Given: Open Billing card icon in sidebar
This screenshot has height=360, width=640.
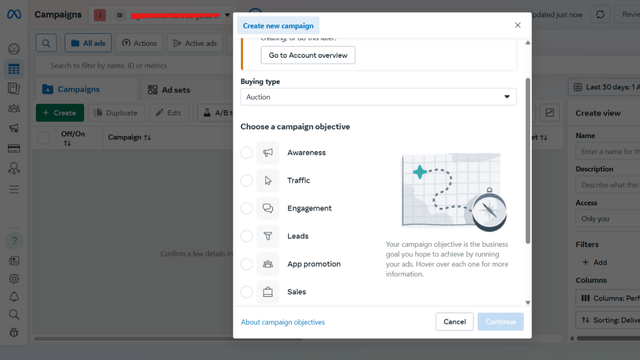Looking at the screenshot, I should point(14,148).
